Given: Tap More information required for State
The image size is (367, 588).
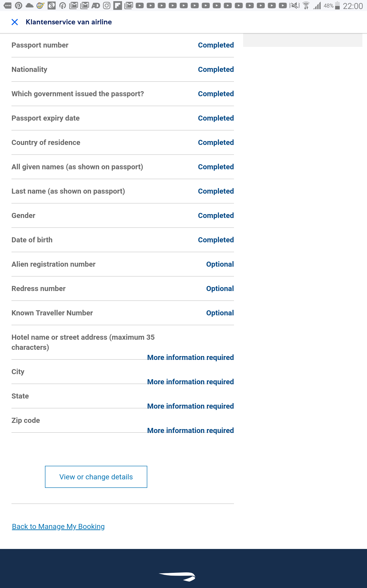Looking at the screenshot, I should point(190,406).
